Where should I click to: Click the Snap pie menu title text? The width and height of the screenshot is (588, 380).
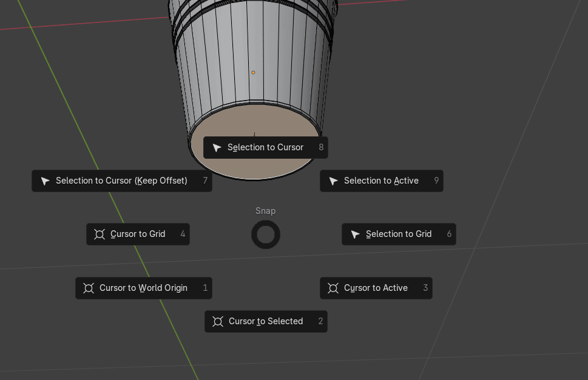[265, 211]
